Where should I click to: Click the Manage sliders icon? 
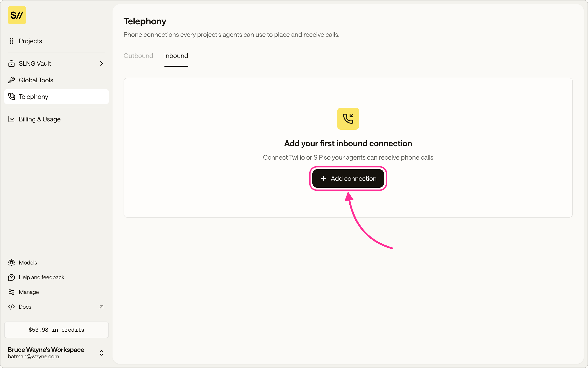(11, 292)
